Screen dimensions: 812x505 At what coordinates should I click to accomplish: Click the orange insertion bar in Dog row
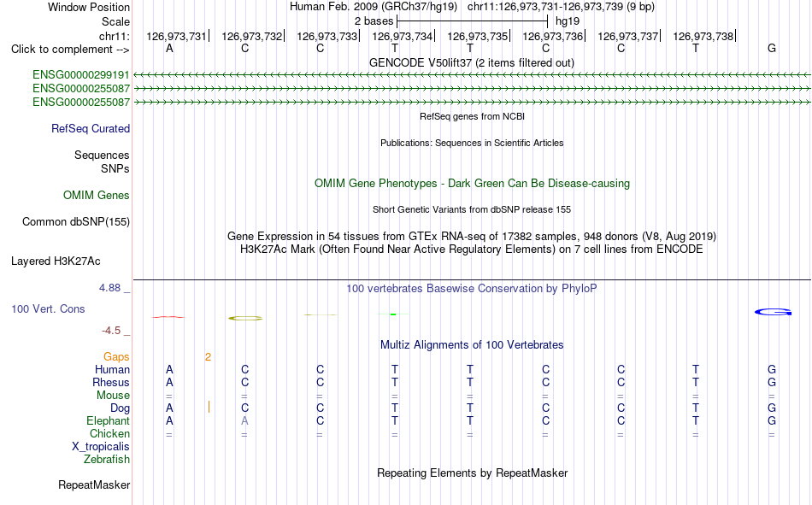pyautogui.click(x=209, y=407)
